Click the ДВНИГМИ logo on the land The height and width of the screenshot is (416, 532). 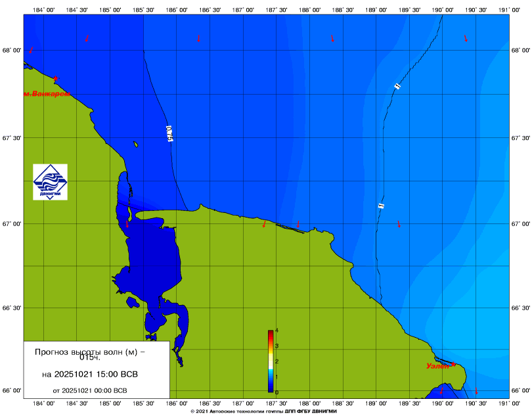point(51,181)
